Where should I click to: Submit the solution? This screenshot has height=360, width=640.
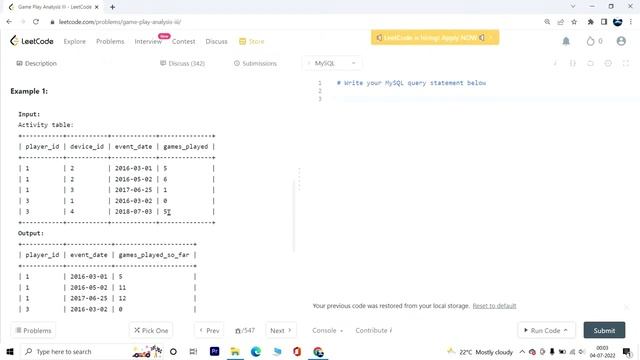pos(604,330)
